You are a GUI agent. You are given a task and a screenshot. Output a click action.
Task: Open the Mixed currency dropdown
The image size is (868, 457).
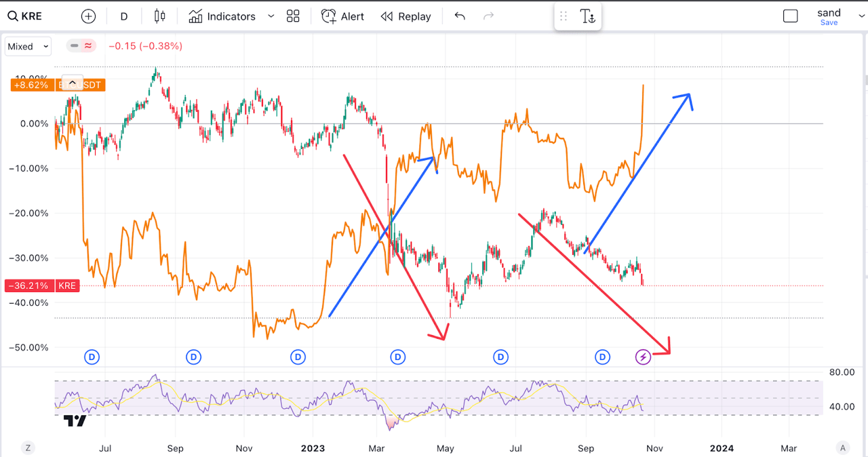tap(28, 46)
